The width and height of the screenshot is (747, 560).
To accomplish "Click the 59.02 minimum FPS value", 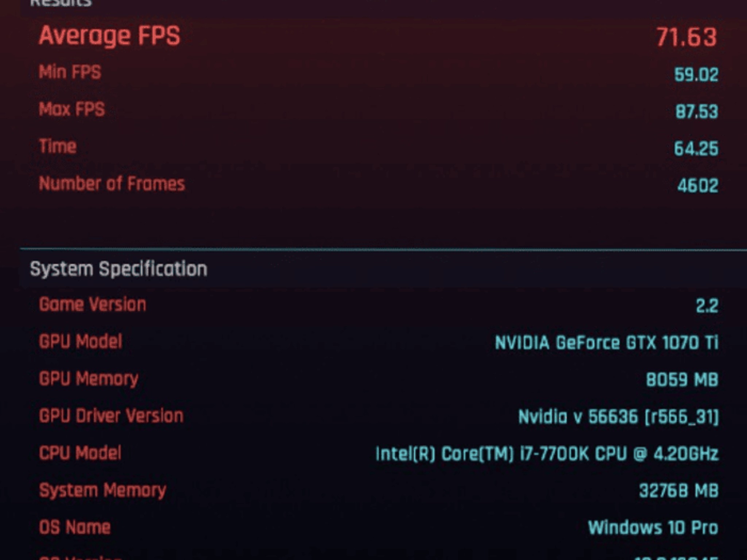I will (x=696, y=75).
